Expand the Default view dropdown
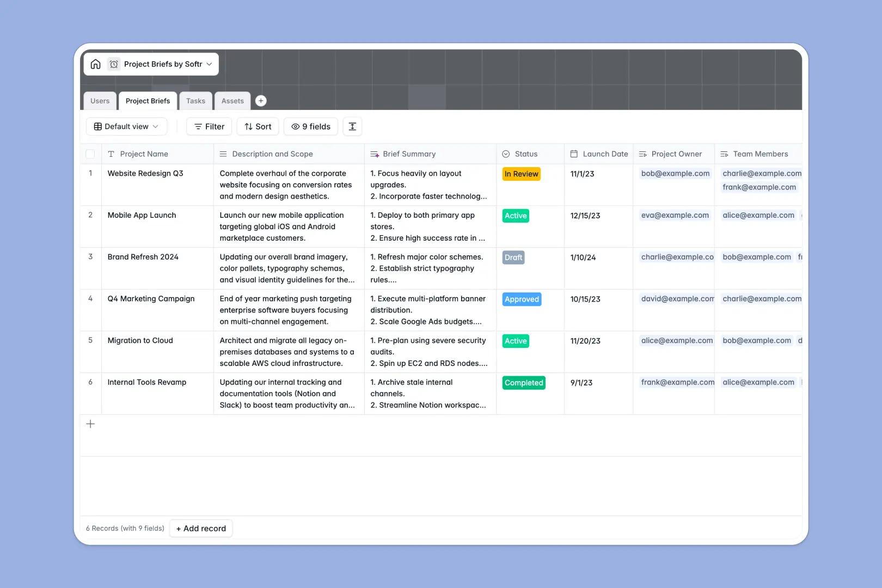The image size is (882, 588). point(126,126)
